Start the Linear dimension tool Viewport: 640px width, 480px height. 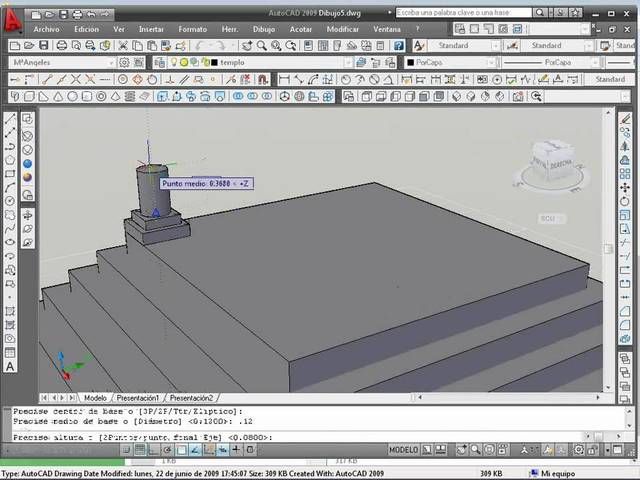tap(284, 79)
